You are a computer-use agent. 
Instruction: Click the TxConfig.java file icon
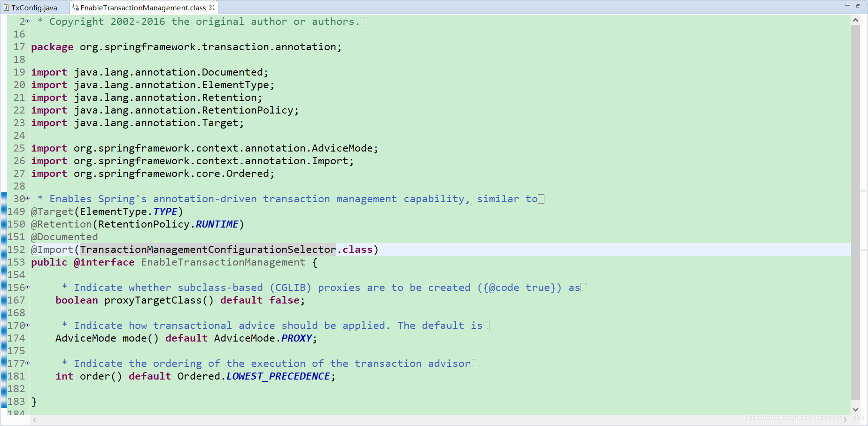click(x=6, y=8)
